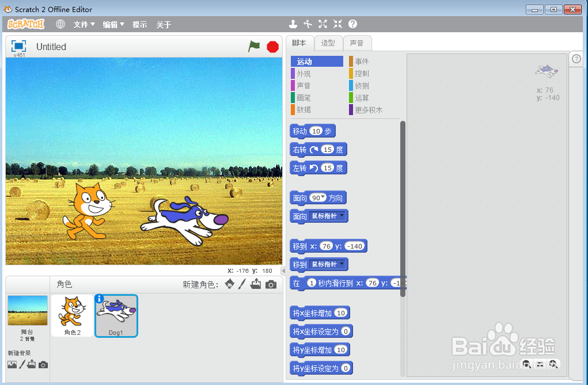Select the Duplicate stamp tool
This screenshot has width=588, height=385.
click(x=293, y=24)
